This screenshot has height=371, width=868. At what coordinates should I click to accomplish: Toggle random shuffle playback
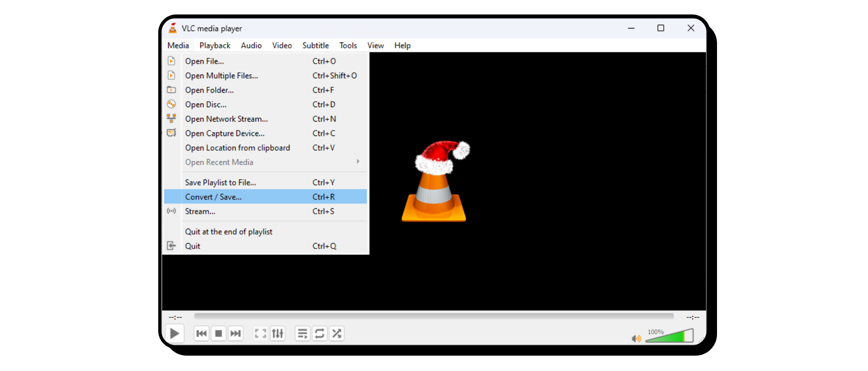pyautogui.click(x=337, y=333)
